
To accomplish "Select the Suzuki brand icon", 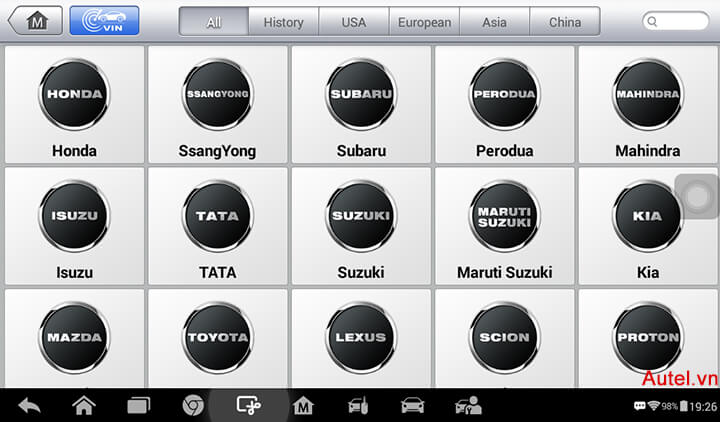I will (x=361, y=226).
